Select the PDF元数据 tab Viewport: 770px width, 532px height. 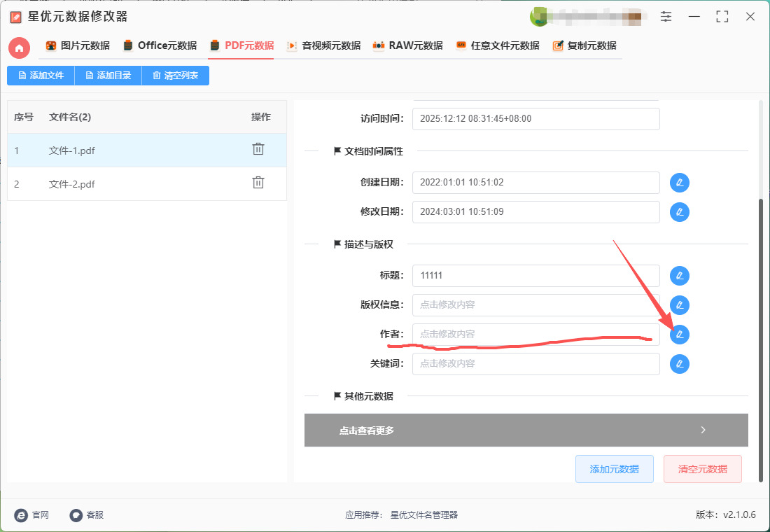[241, 45]
